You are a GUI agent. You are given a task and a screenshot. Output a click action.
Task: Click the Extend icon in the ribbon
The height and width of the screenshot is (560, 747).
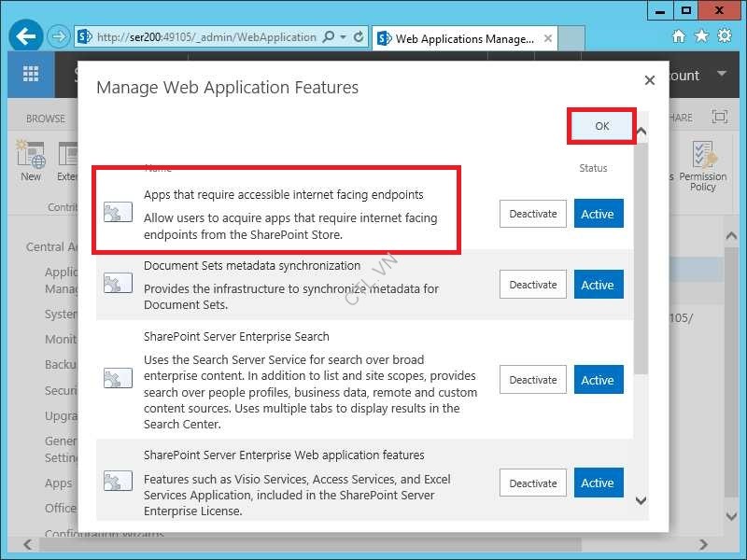tap(67, 159)
